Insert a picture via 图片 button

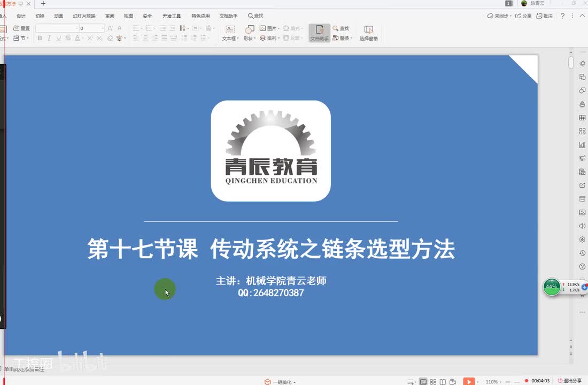(269, 28)
